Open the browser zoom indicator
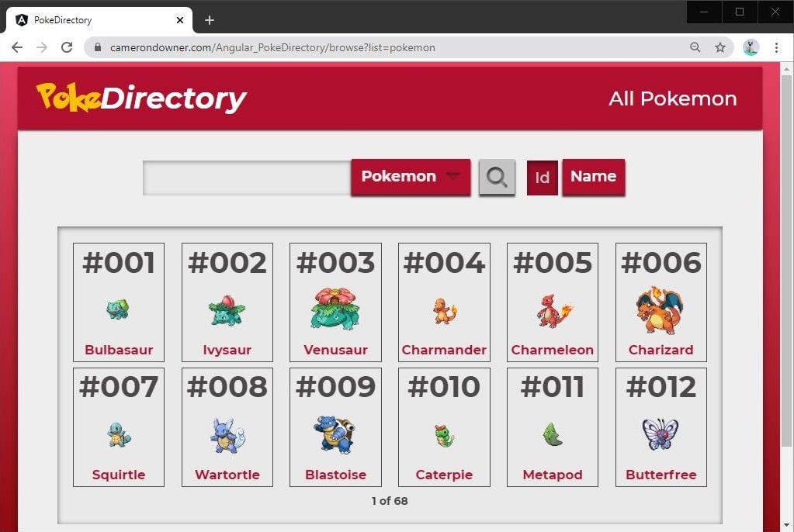Viewport: 794px width, 532px height. (x=695, y=47)
